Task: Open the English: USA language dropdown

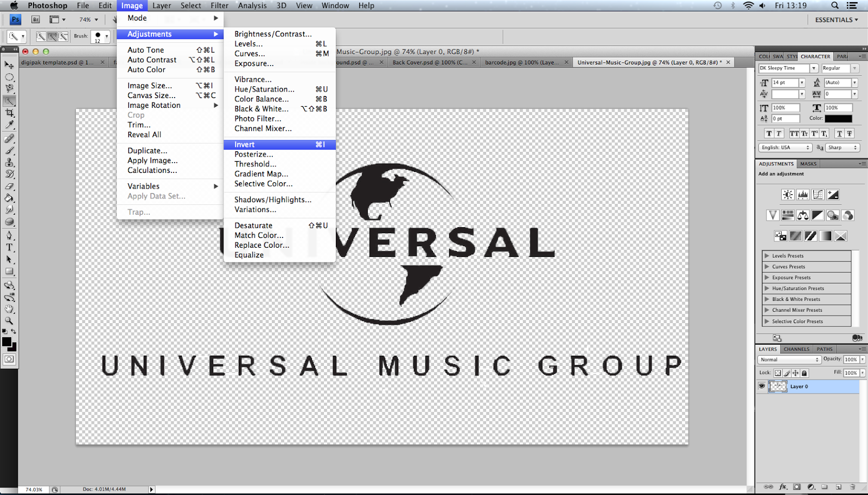Action: point(785,147)
